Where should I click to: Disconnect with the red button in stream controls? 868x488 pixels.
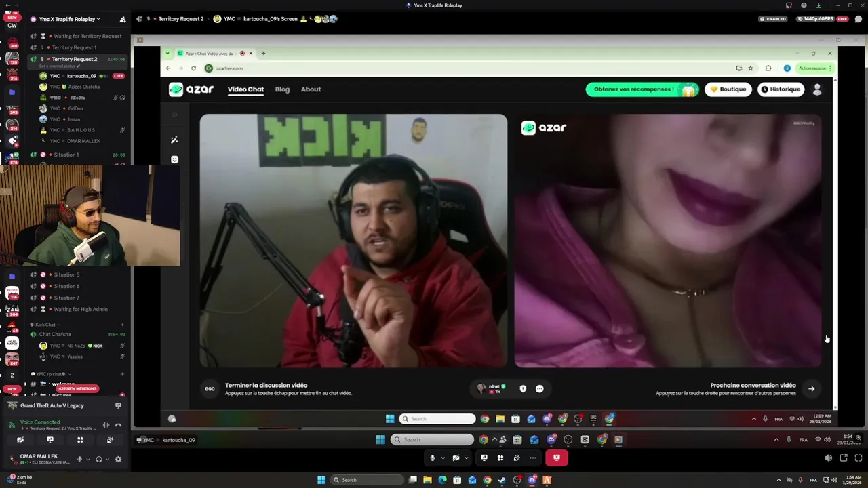click(556, 457)
